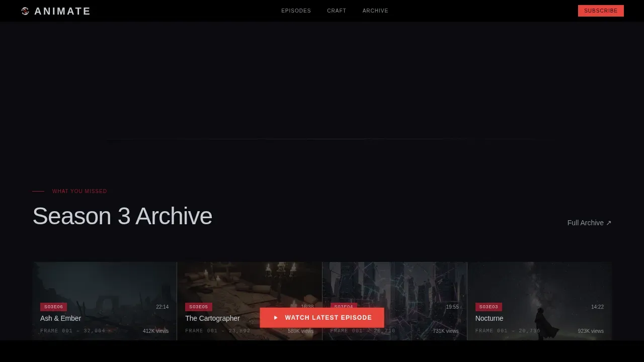Click the Season 3 Archive heading
This screenshot has width=644, height=362.
[x=122, y=216]
